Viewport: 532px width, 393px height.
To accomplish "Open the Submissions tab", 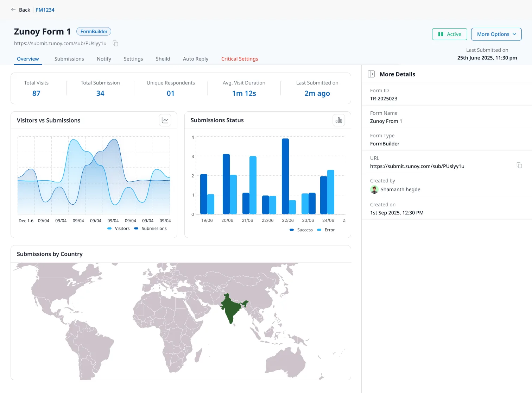I will (69, 59).
